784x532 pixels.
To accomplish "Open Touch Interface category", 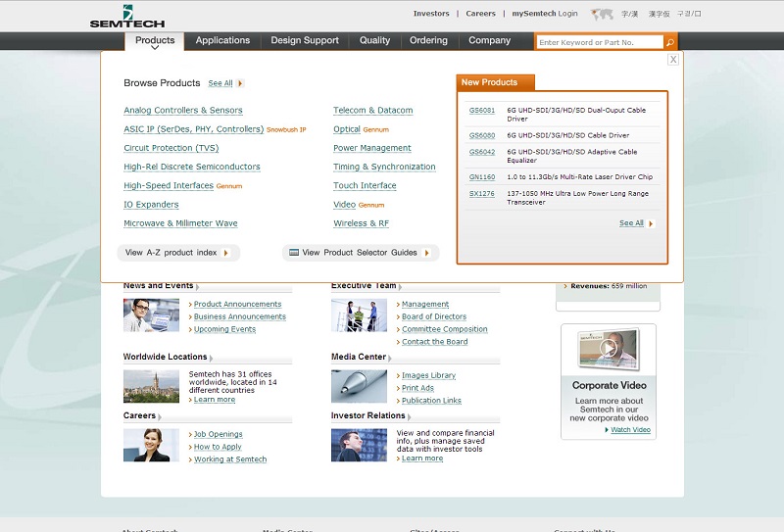I will (x=365, y=185).
